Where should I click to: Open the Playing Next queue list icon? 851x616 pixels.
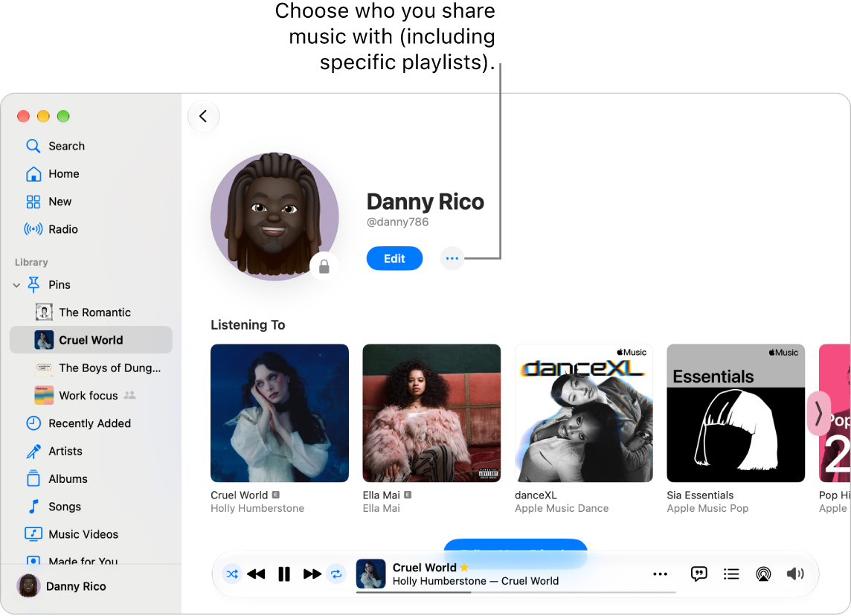click(731, 574)
